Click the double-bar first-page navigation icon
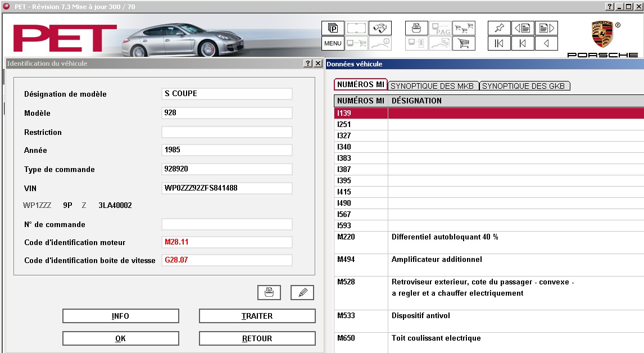Image resolution: width=644 pixels, height=353 pixels. point(499,43)
